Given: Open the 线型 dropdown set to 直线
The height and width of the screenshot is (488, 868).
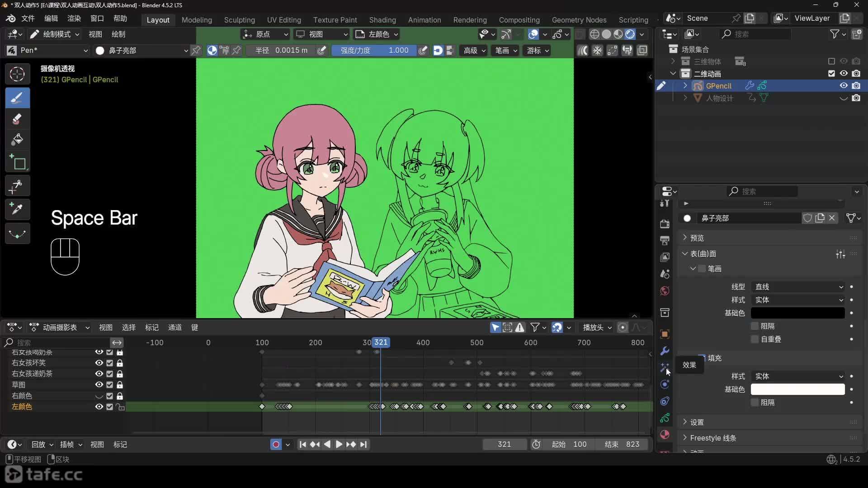Looking at the screenshot, I should [x=798, y=287].
